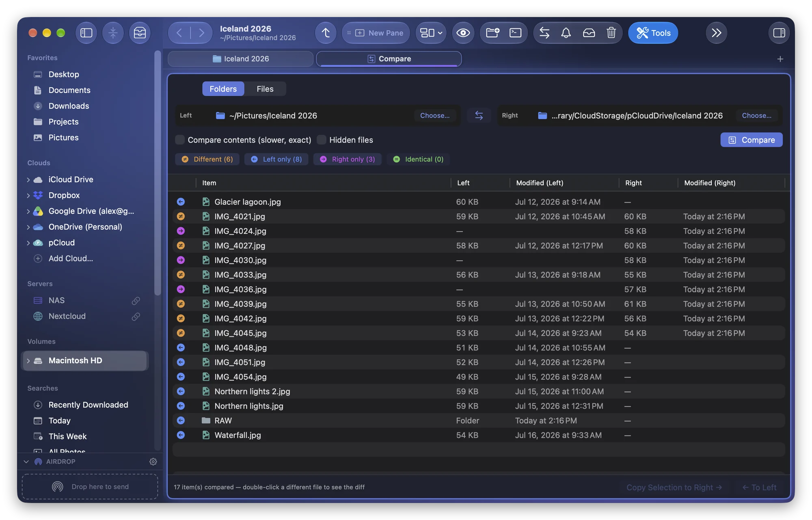The width and height of the screenshot is (812, 520).
Task: Choose the left folder
Action: [435, 116]
